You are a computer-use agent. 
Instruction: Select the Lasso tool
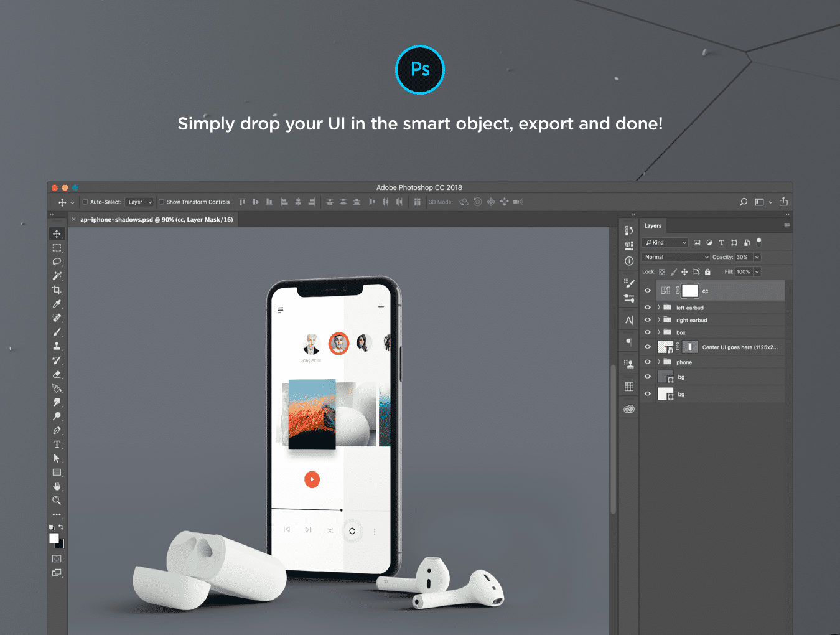(57, 262)
